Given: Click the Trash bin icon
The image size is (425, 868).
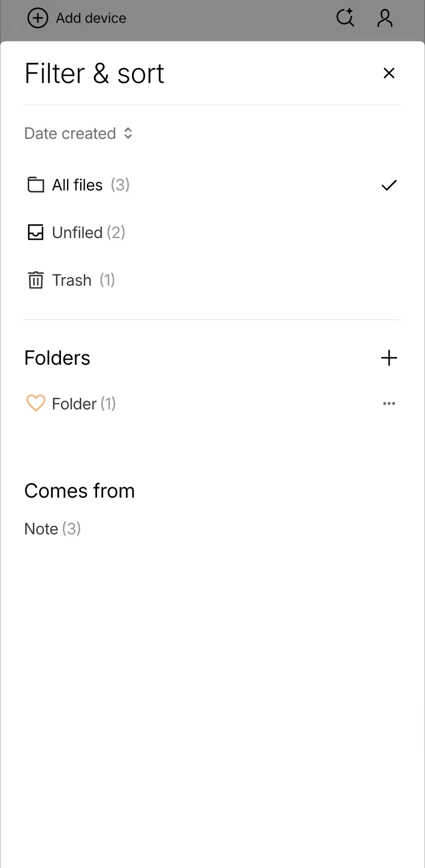Looking at the screenshot, I should pyautogui.click(x=35, y=280).
